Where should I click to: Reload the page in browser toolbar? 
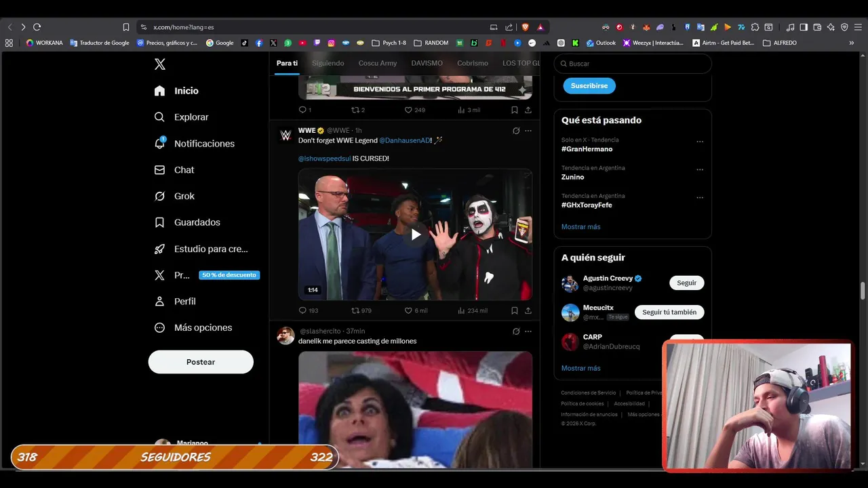(37, 27)
